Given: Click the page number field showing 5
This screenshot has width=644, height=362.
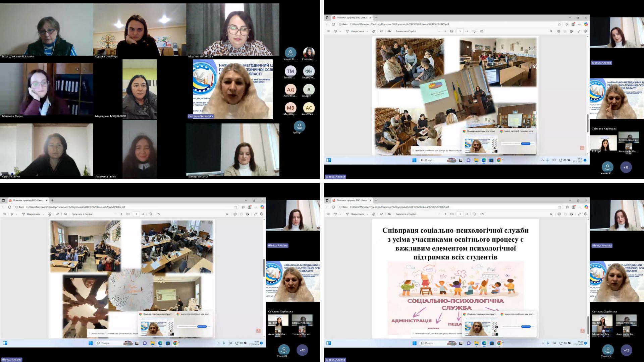Looking at the screenshot, I should click(460, 31).
